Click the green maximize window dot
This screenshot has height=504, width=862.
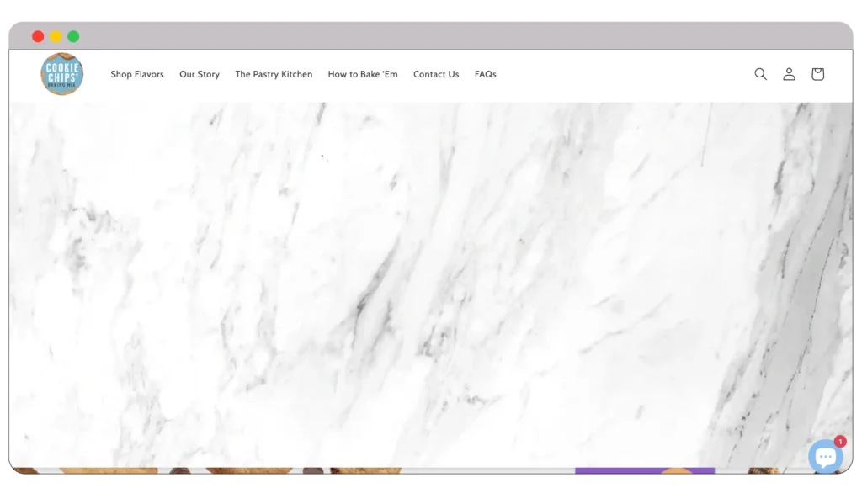pos(73,36)
